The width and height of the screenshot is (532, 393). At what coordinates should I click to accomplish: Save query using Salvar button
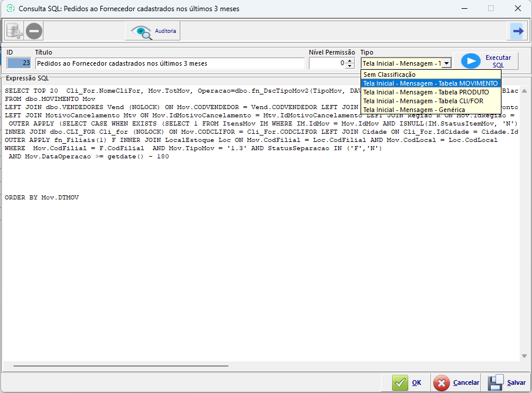coord(507,382)
